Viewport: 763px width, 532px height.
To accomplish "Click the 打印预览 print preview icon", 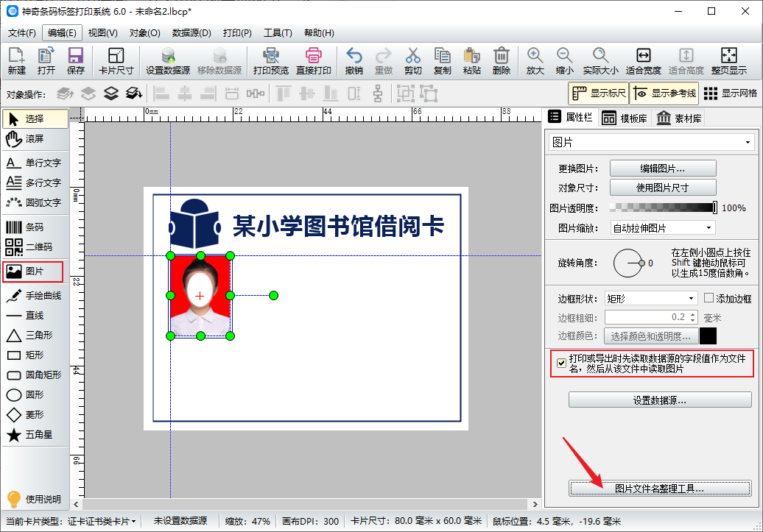I will click(x=270, y=61).
